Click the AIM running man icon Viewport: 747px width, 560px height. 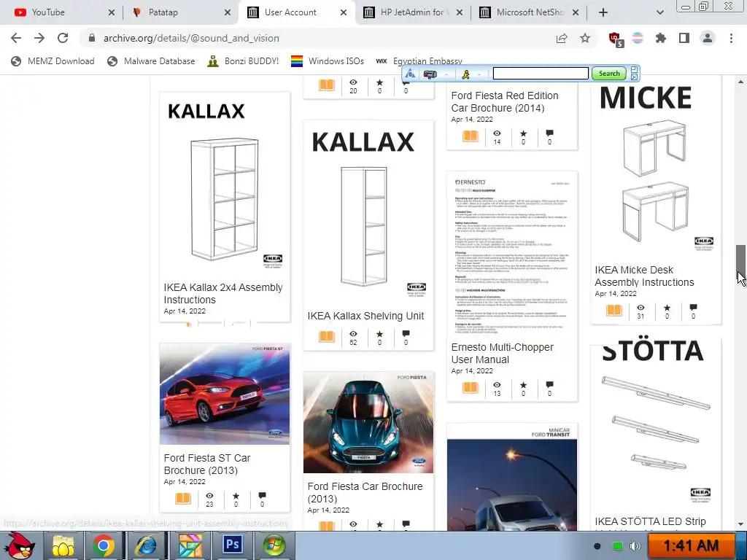(466, 74)
